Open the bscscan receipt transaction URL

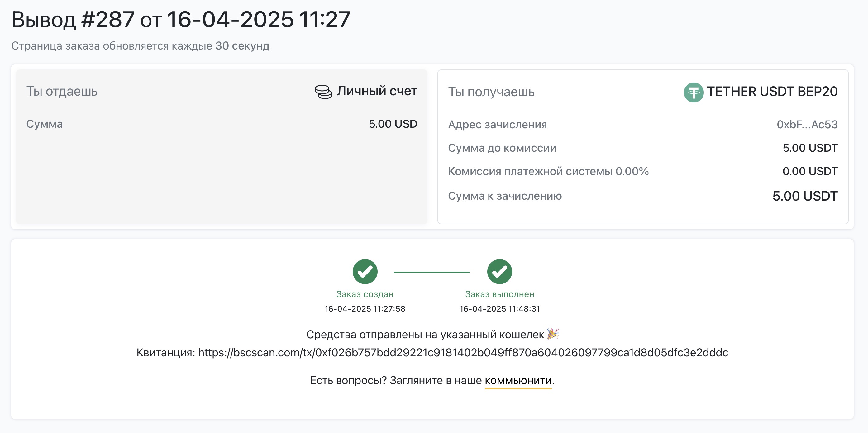click(x=463, y=352)
